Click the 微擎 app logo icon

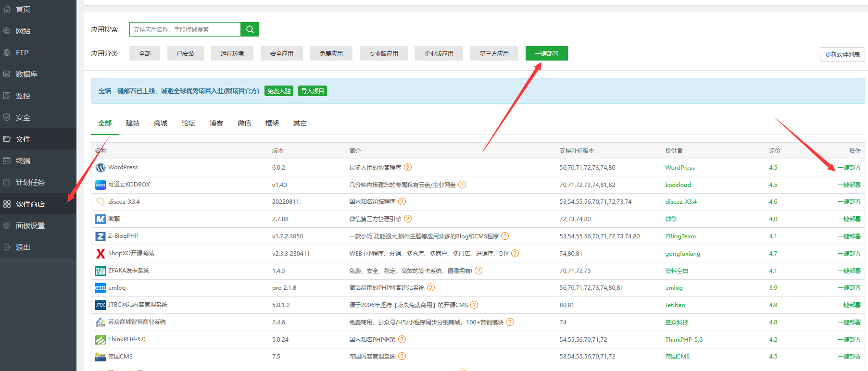tap(101, 219)
